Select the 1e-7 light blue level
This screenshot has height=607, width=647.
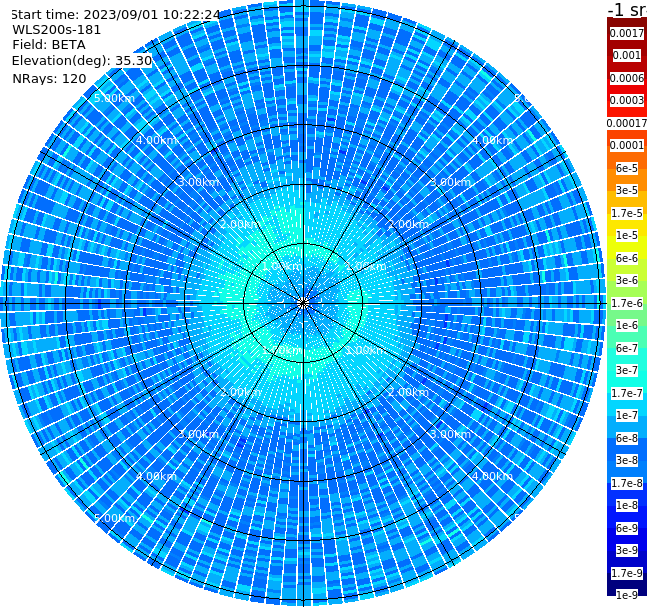tap(627, 416)
